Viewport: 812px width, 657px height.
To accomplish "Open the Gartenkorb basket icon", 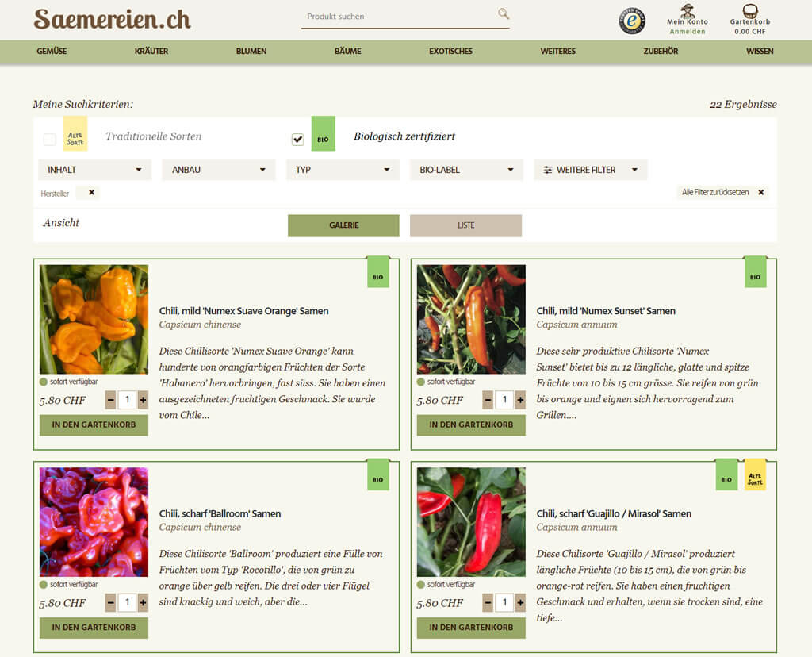I will pos(749,11).
